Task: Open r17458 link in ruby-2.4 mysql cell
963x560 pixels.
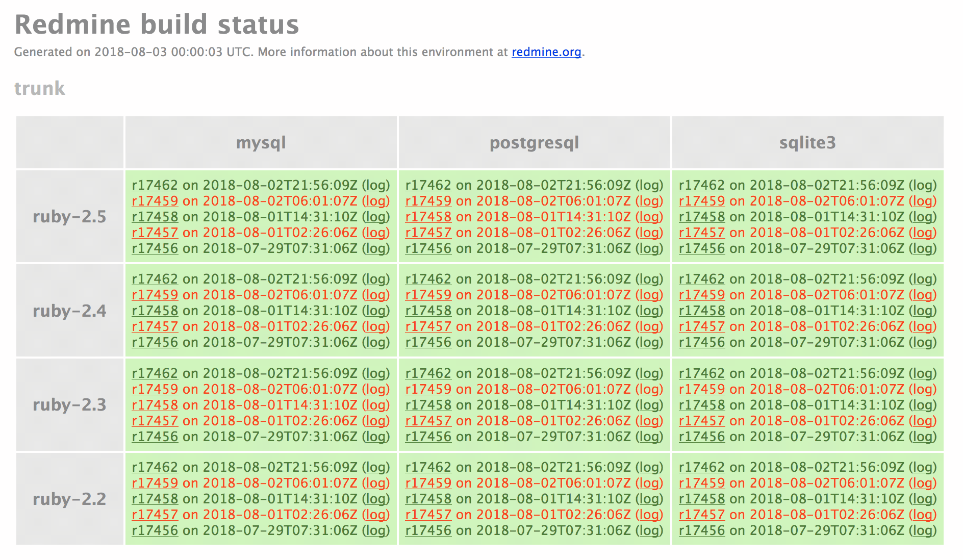Action: (x=155, y=311)
